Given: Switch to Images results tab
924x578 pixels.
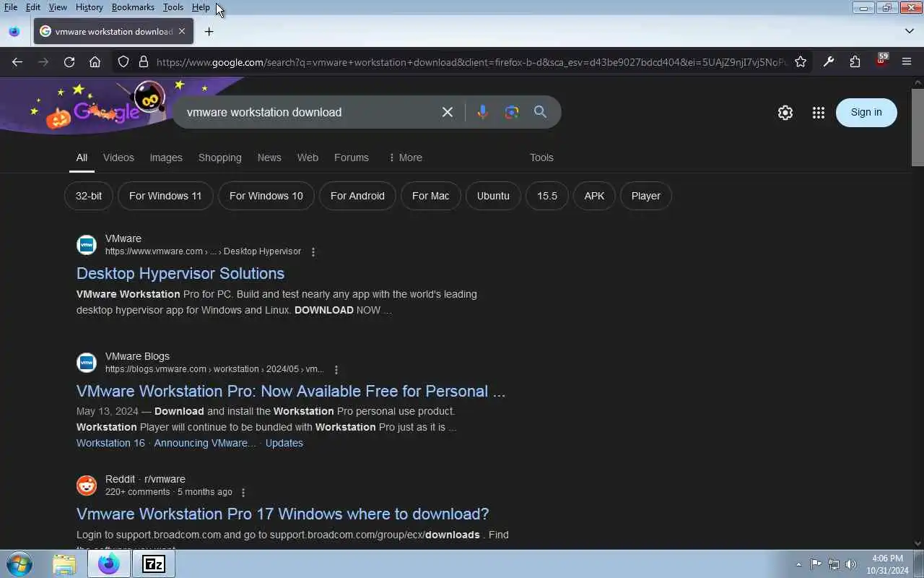Looking at the screenshot, I should coord(166,158).
